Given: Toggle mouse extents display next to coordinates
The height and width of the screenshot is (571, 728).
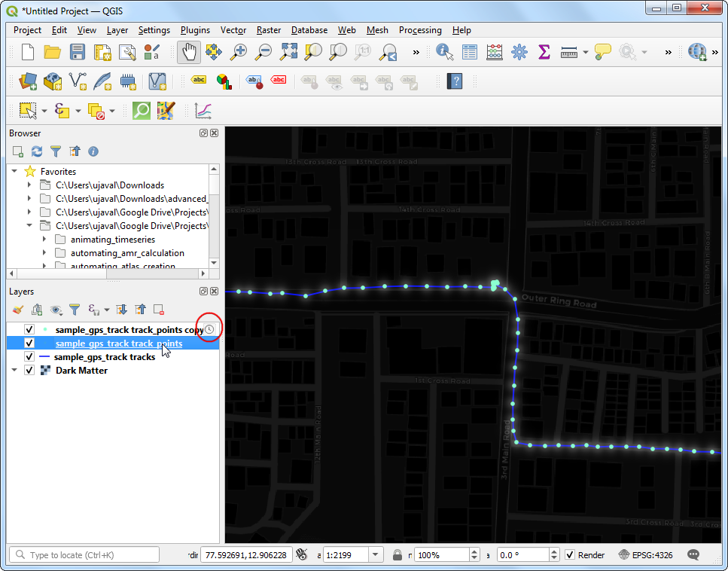Looking at the screenshot, I should (302, 554).
